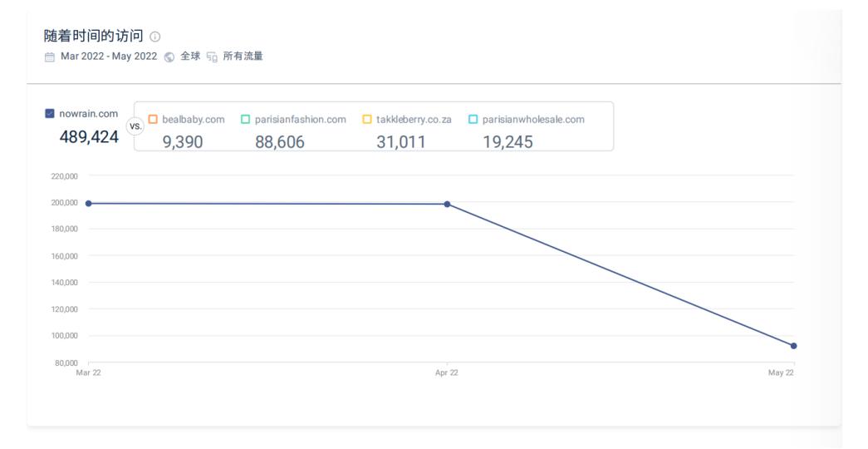Click the 9,390 visits value
Screen dimensions: 868x449
click(x=183, y=142)
